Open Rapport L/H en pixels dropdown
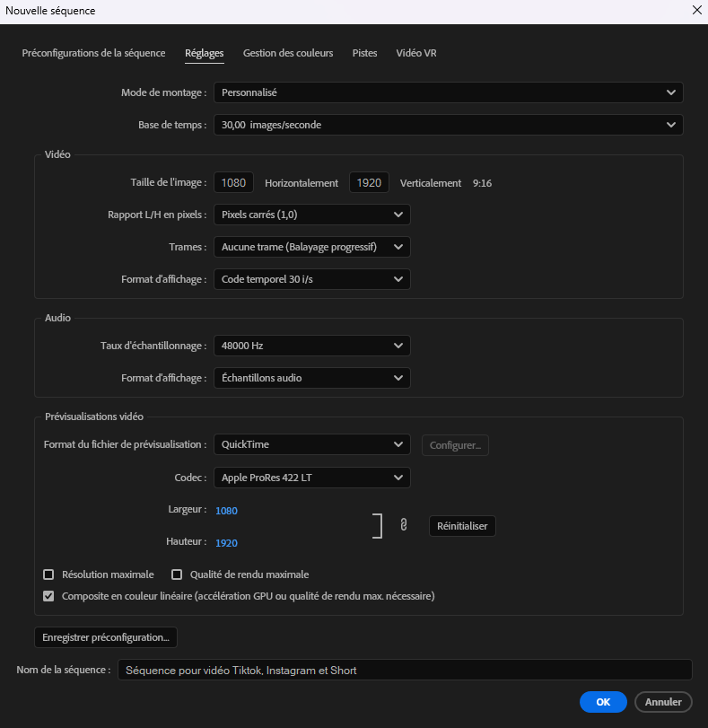 [312, 215]
